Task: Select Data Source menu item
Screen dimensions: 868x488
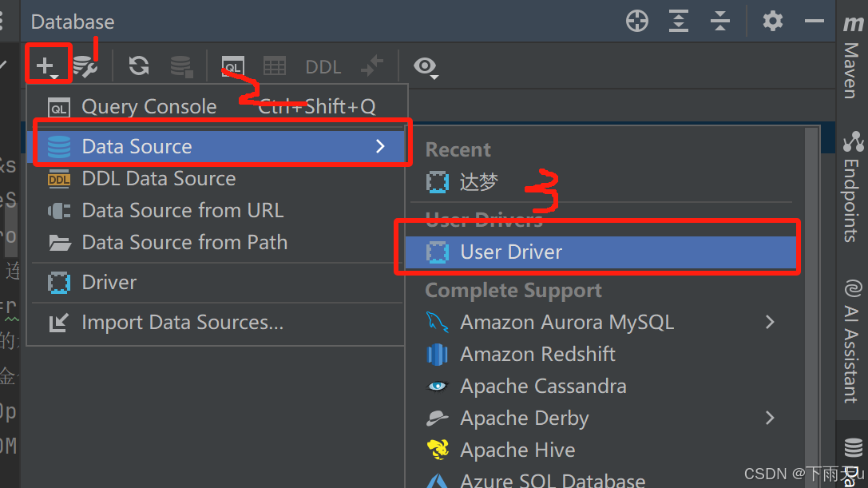Action: (217, 146)
